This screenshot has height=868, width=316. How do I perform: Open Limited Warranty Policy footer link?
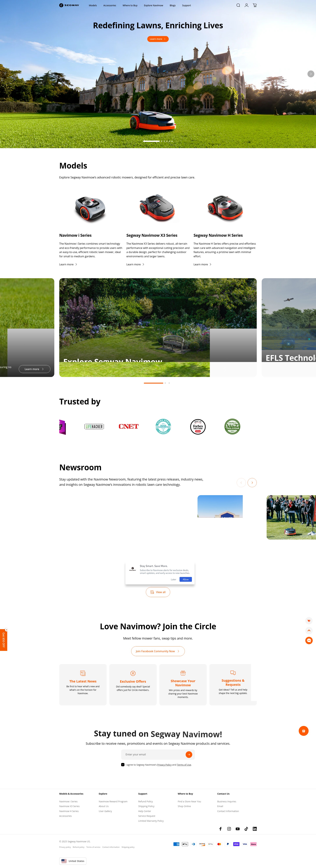(151, 821)
